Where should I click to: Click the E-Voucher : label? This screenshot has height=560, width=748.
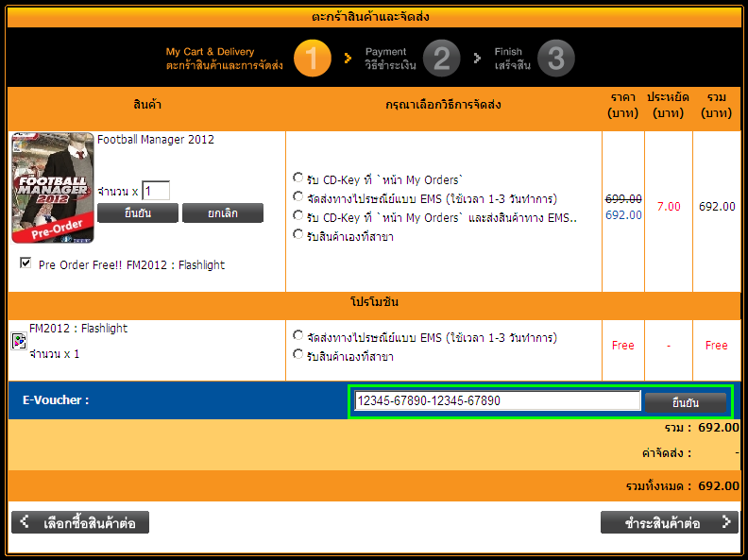56,399
